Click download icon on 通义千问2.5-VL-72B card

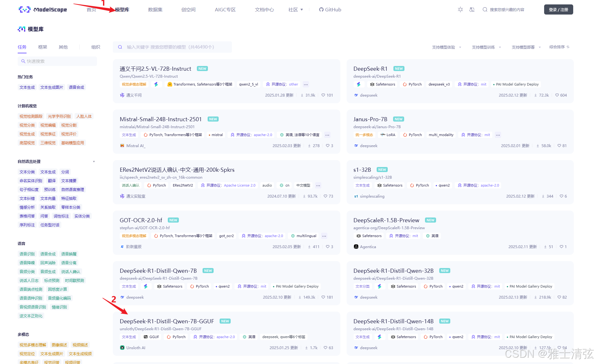click(x=302, y=95)
